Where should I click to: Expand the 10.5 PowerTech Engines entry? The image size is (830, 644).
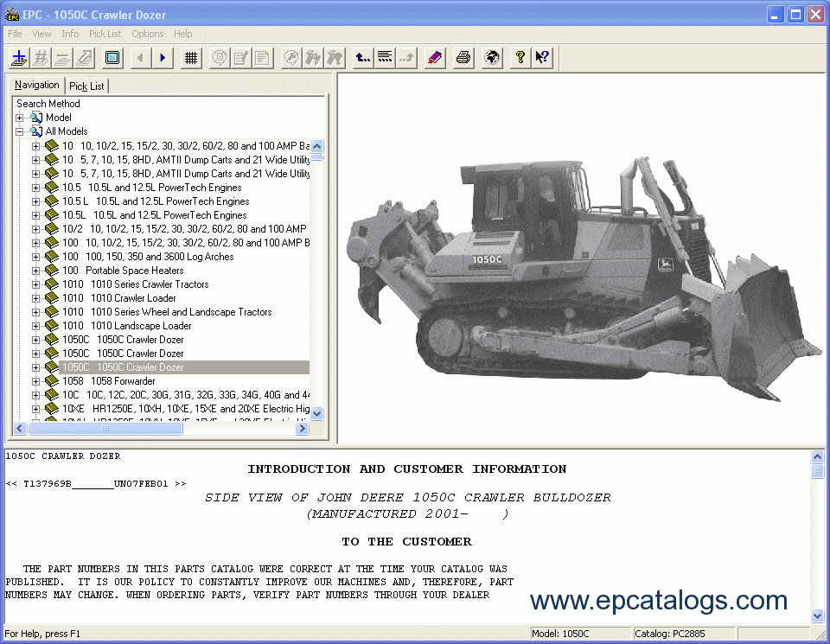pos(36,188)
